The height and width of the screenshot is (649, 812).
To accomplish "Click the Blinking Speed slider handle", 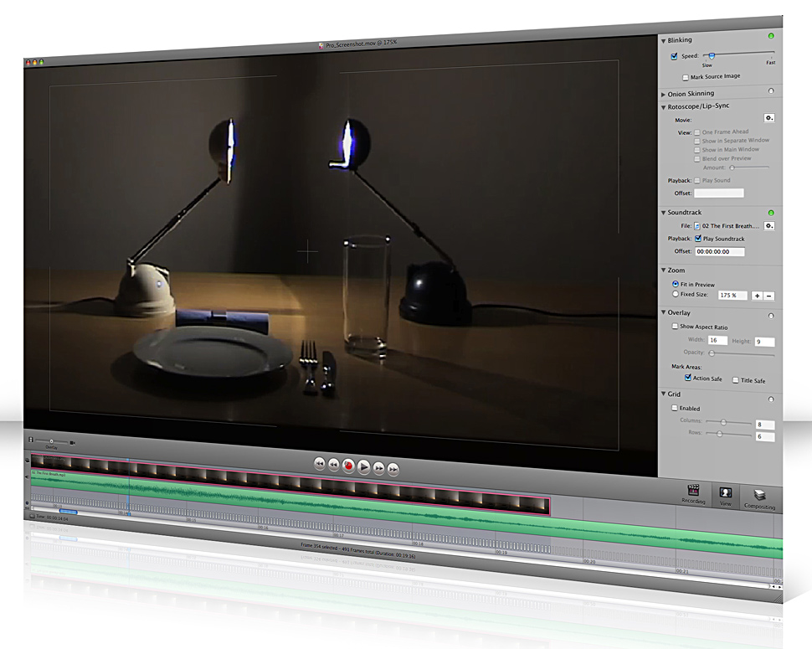I will [x=712, y=55].
